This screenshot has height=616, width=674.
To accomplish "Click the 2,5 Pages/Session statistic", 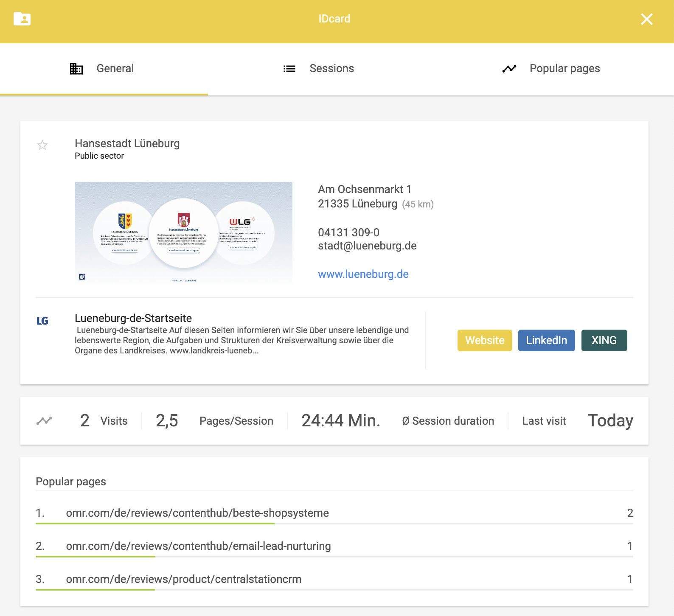I will [214, 421].
